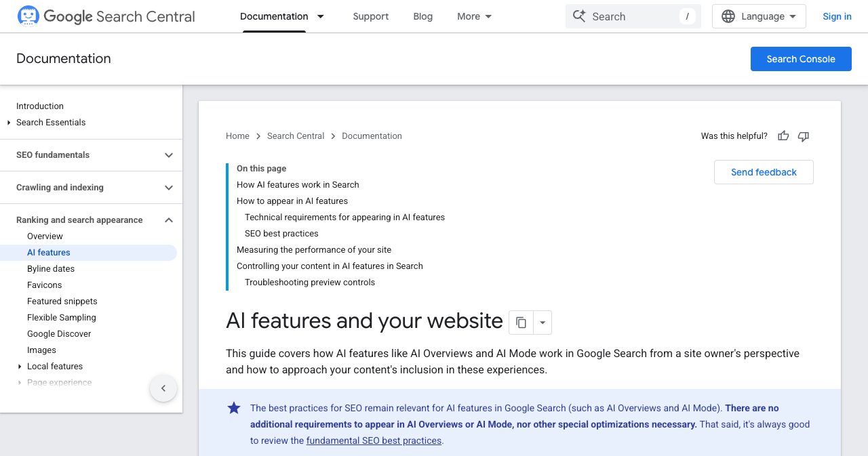This screenshot has height=456, width=868.
Task: Jump to Controlling your content in AI features
Action: (x=330, y=266)
